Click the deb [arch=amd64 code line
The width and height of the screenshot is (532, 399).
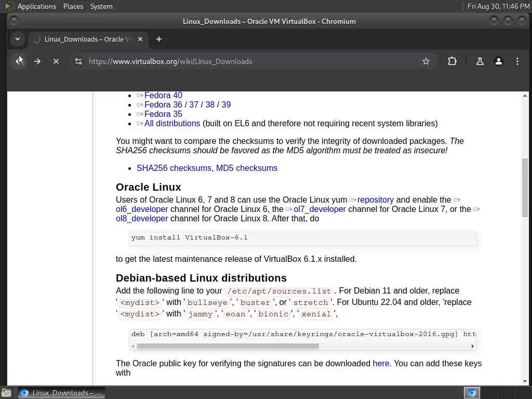click(x=303, y=334)
